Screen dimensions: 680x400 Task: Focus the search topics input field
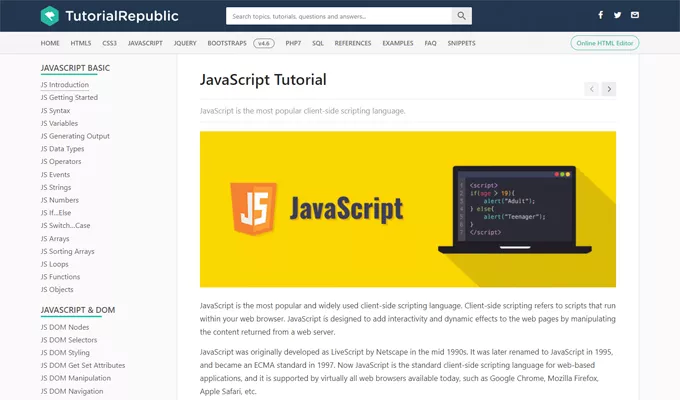(x=339, y=16)
